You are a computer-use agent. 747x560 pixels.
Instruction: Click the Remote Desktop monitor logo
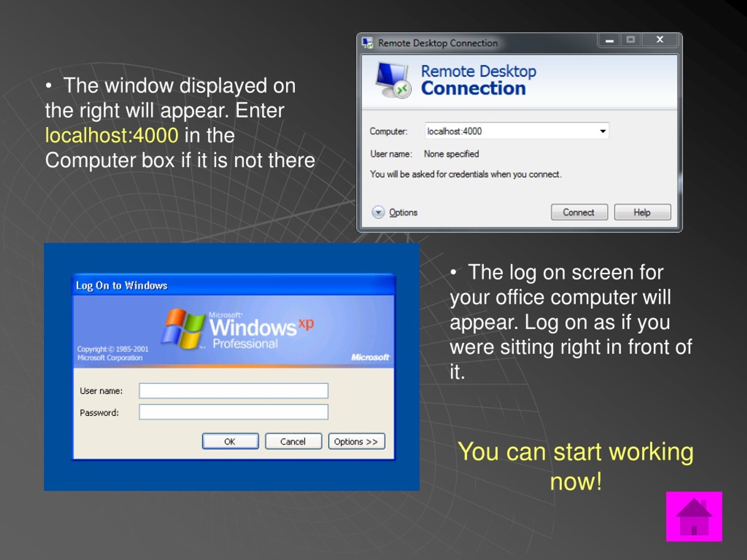point(393,80)
